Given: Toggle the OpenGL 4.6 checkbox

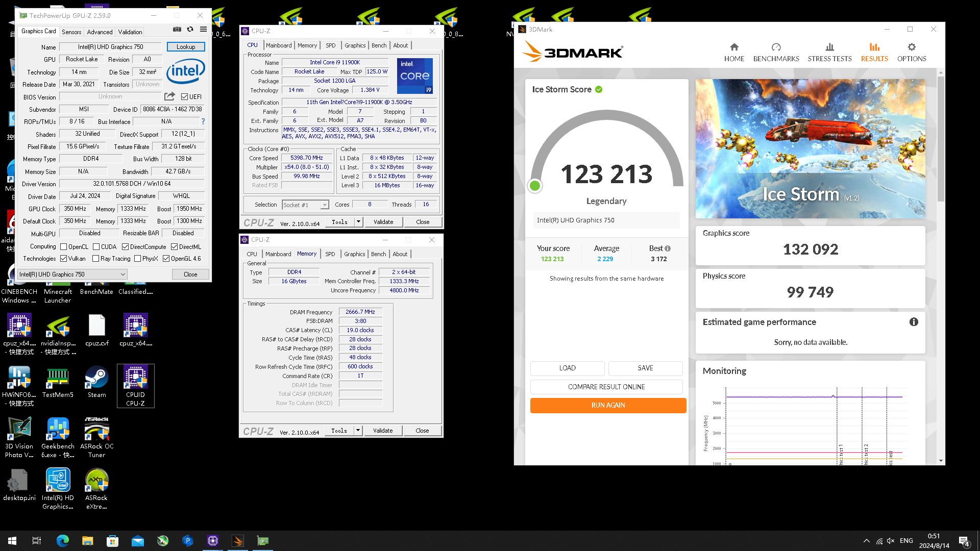Looking at the screenshot, I should point(166,259).
